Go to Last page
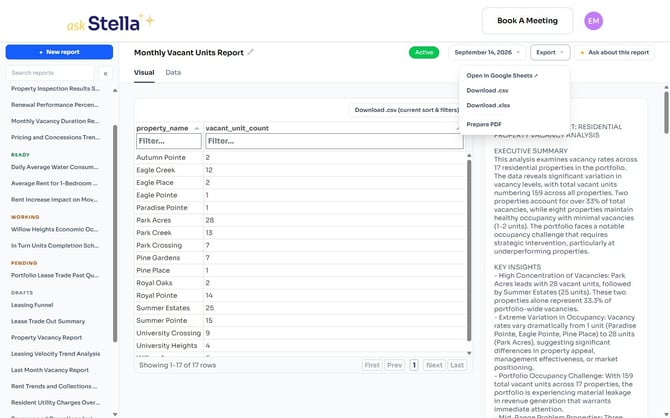Image resolution: width=670 pixels, height=418 pixels. (457, 365)
